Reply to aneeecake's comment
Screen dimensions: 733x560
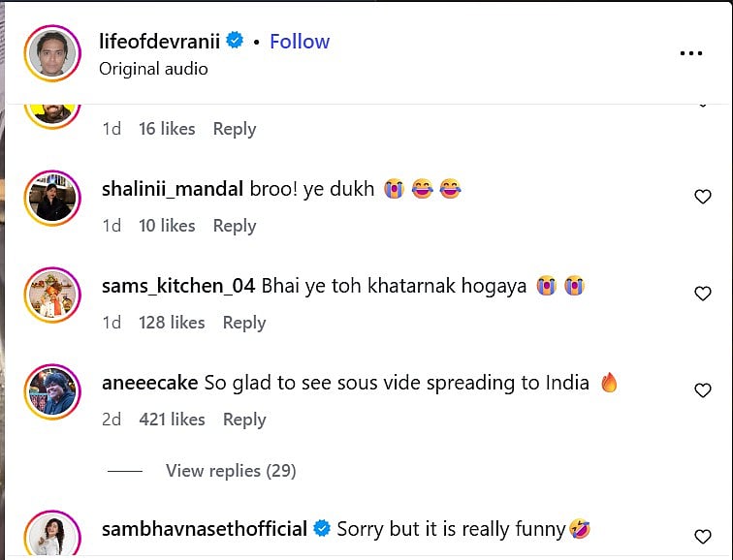(x=244, y=420)
